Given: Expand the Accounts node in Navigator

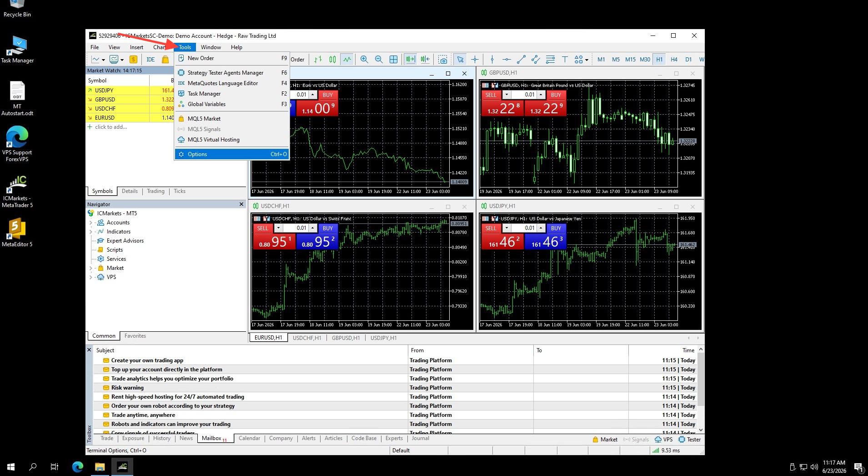Looking at the screenshot, I should 90,223.
